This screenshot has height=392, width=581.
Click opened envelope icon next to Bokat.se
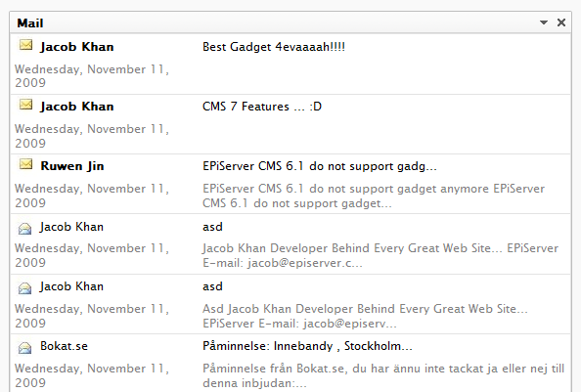[x=24, y=347]
